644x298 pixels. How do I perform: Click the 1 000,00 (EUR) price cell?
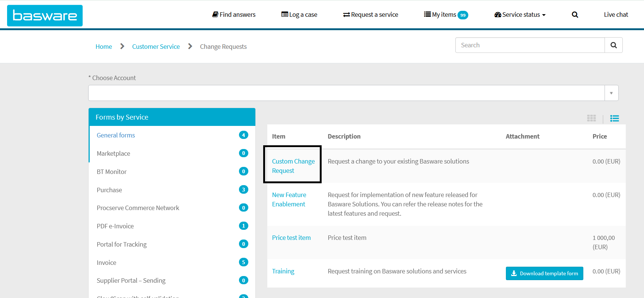pos(604,242)
